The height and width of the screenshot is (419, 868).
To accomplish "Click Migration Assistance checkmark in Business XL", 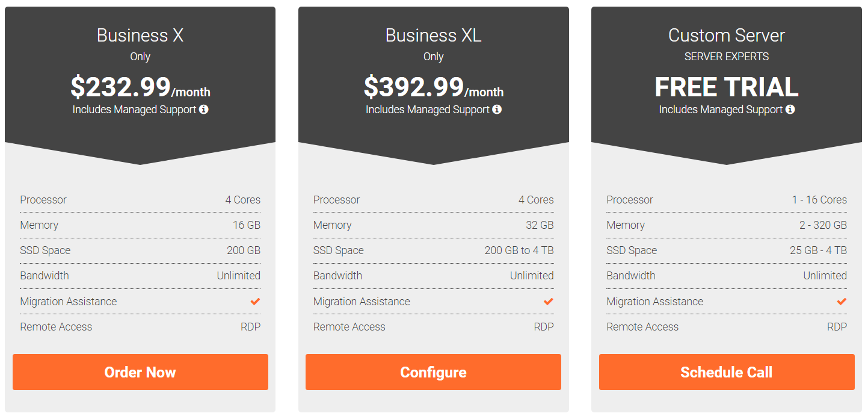I will pyautogui.click(x=548, y=302).
